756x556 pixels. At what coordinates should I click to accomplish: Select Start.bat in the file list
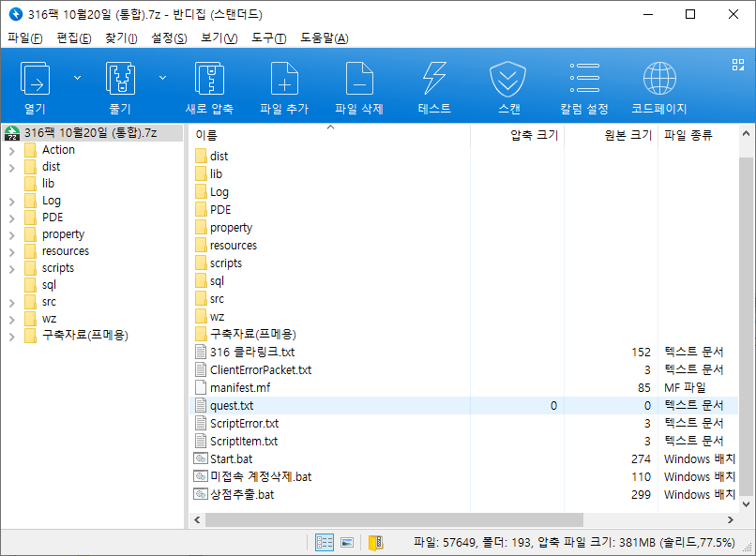[463, 459]
